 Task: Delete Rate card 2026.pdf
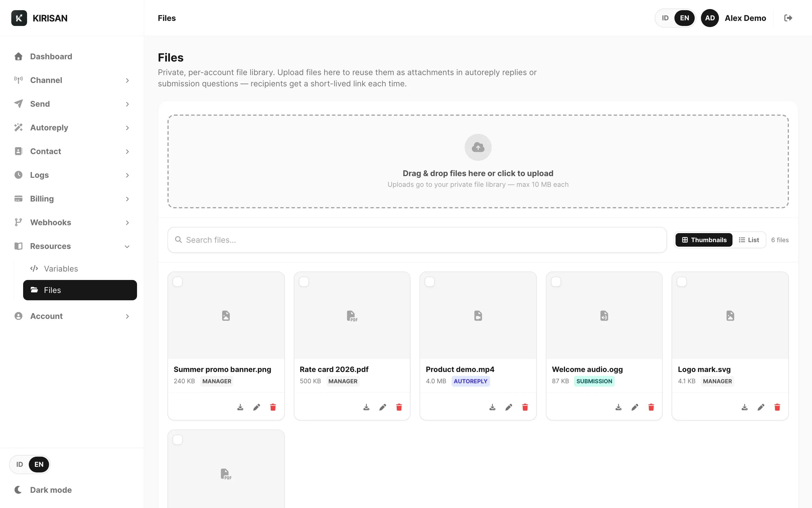(x=399, y=407)
